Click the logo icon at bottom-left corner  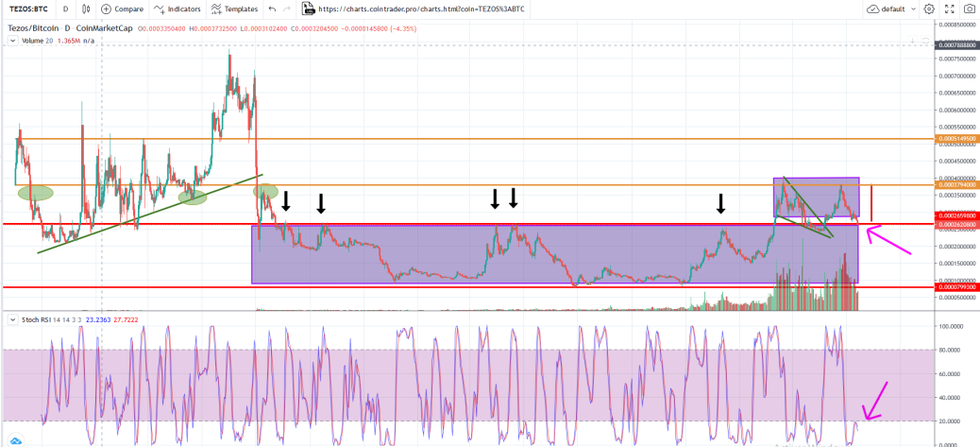[x=14, y=440]
